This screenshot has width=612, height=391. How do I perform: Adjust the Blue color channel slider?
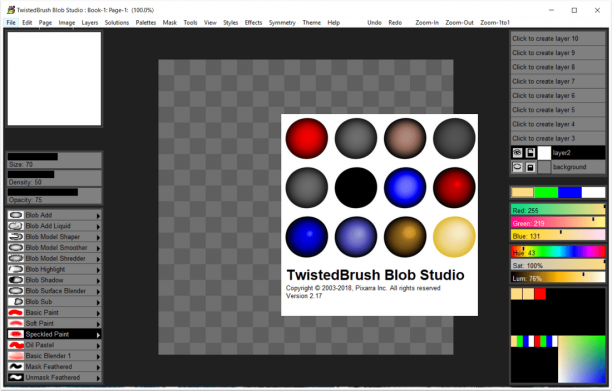pyautogui.click(x=558, y=235)
